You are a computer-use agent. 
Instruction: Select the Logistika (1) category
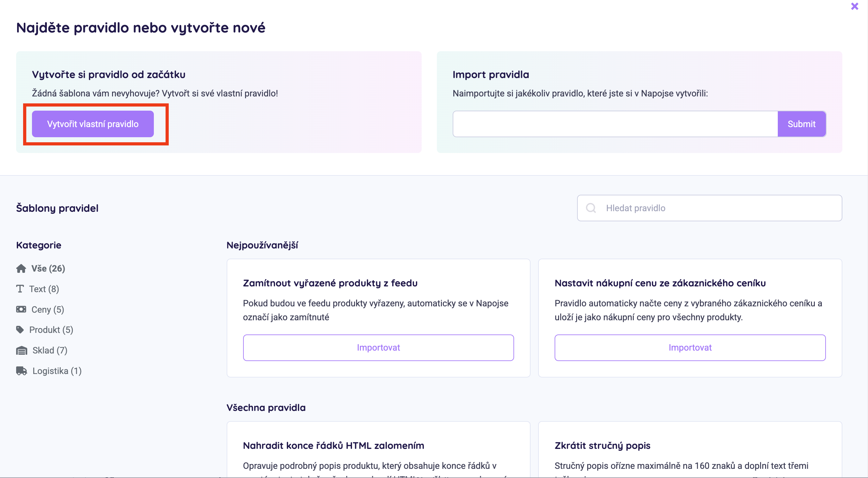(57, 371)
